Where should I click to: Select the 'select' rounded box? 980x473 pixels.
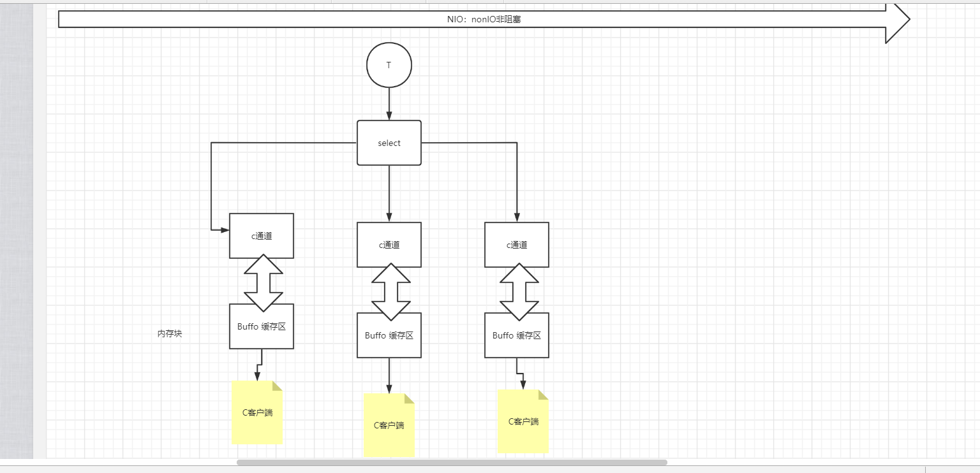point(389,143)
